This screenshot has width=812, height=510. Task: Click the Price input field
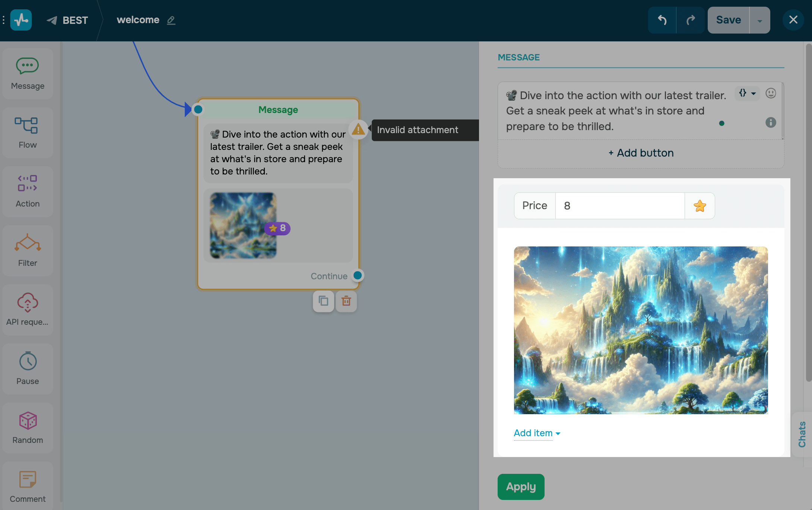click(x=619, y=206)
